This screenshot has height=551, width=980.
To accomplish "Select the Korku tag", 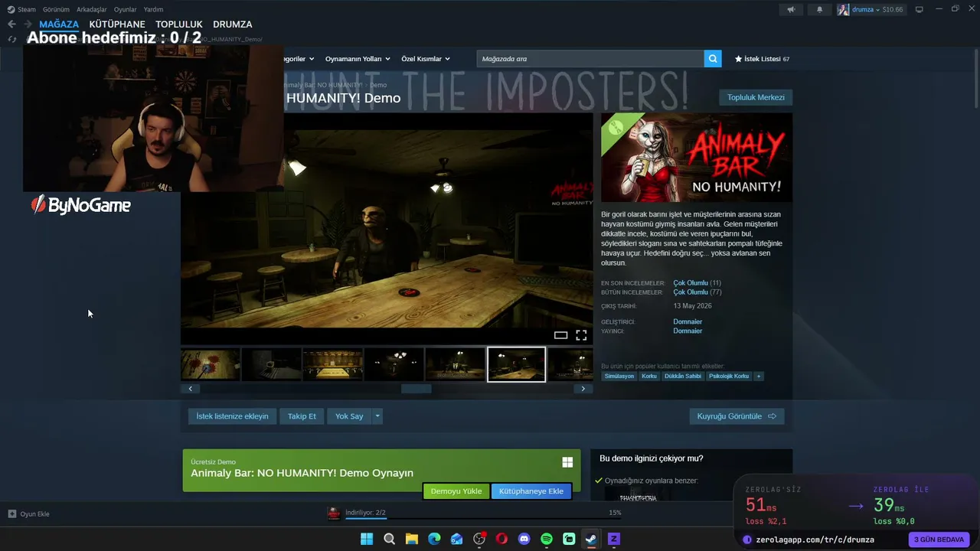I will pos(649,377).
